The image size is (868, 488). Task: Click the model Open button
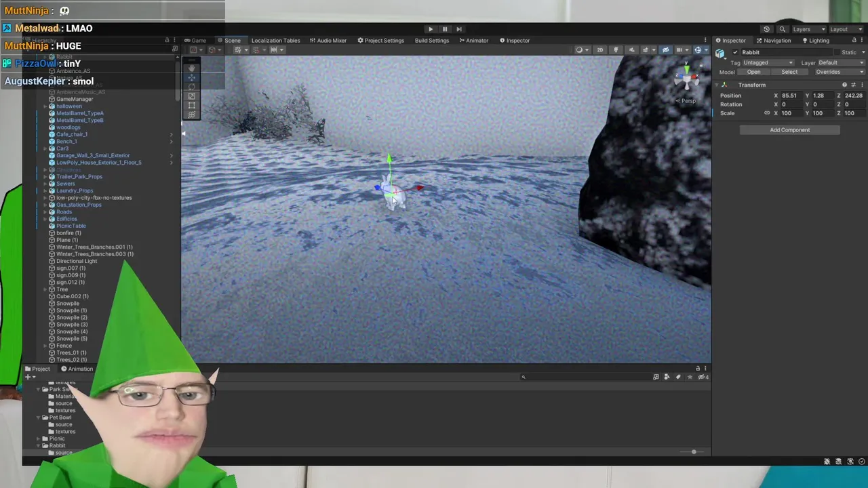(x=753, y=72)
